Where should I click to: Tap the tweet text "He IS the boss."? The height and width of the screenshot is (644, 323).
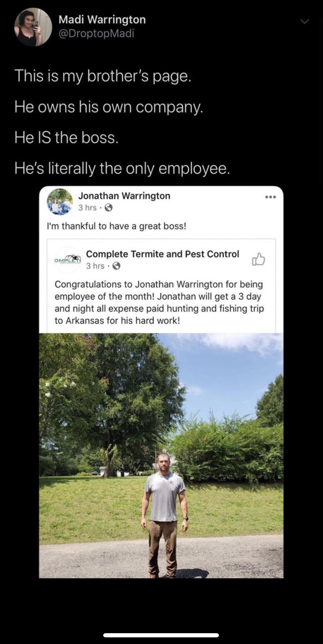67,138
